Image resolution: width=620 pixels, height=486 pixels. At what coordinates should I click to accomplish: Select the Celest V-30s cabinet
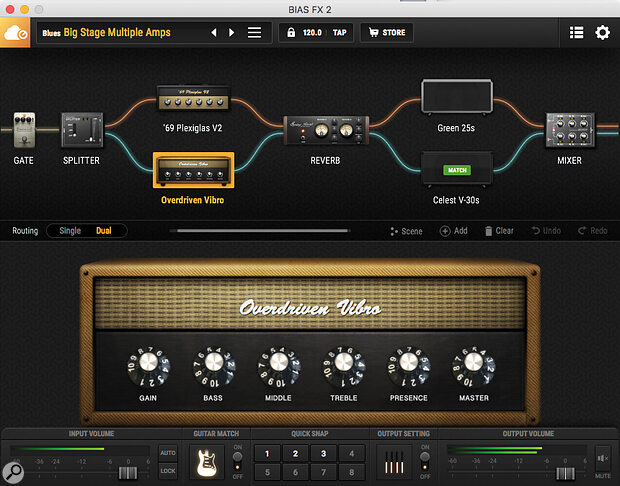457,169
